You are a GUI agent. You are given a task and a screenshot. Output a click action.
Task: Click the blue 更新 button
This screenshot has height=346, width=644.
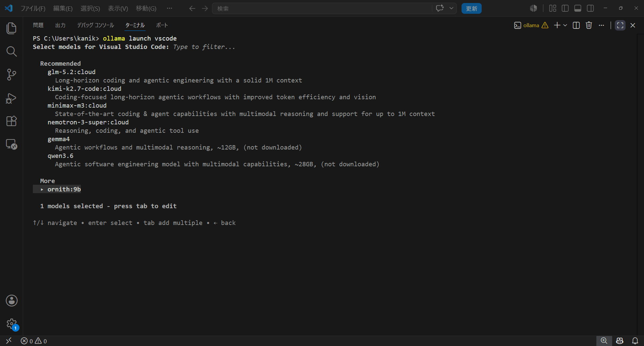point(471,8)
